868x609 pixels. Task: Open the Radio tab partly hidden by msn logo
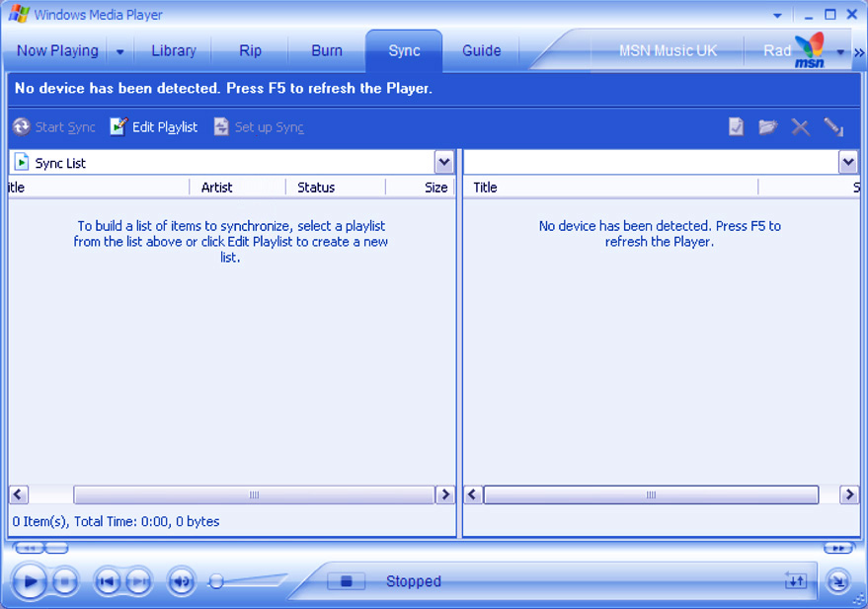777,51
